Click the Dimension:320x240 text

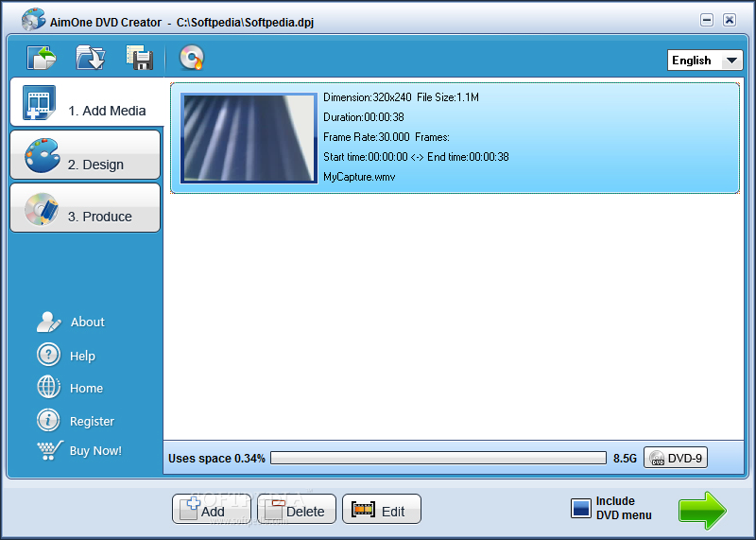[x=368, y=97]
